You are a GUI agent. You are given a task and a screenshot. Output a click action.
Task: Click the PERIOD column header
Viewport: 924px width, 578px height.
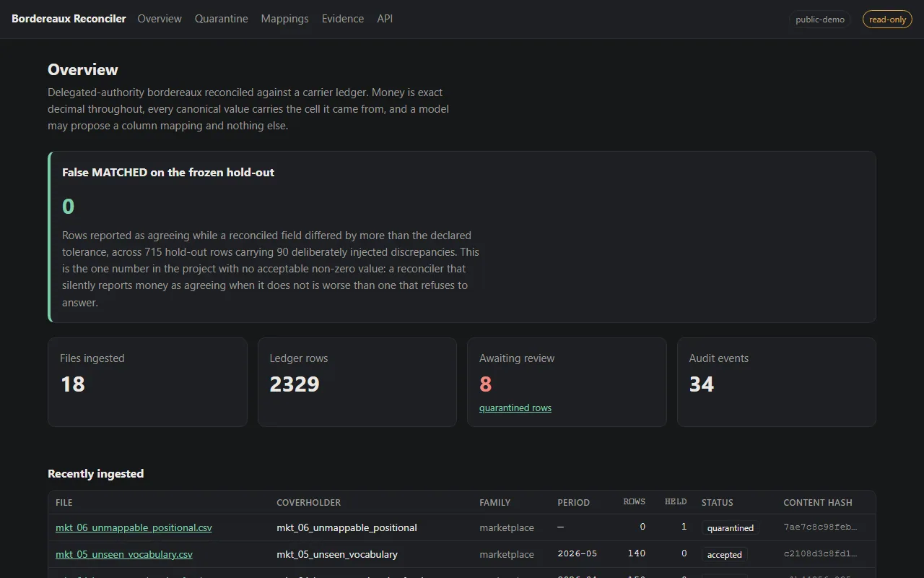point(574,502)
